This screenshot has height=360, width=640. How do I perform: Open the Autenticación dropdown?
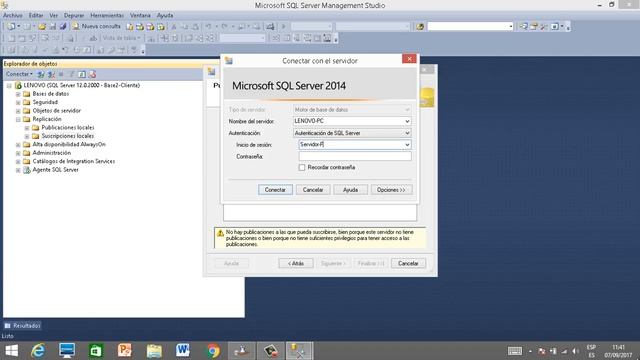pos(407,133)
